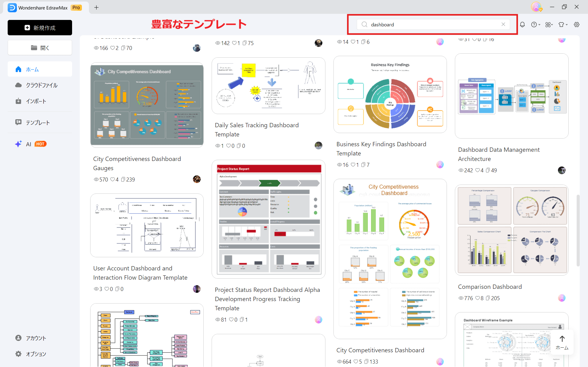Click the dashboard search input field
588x367 pixels.
(x=433, y=25)
